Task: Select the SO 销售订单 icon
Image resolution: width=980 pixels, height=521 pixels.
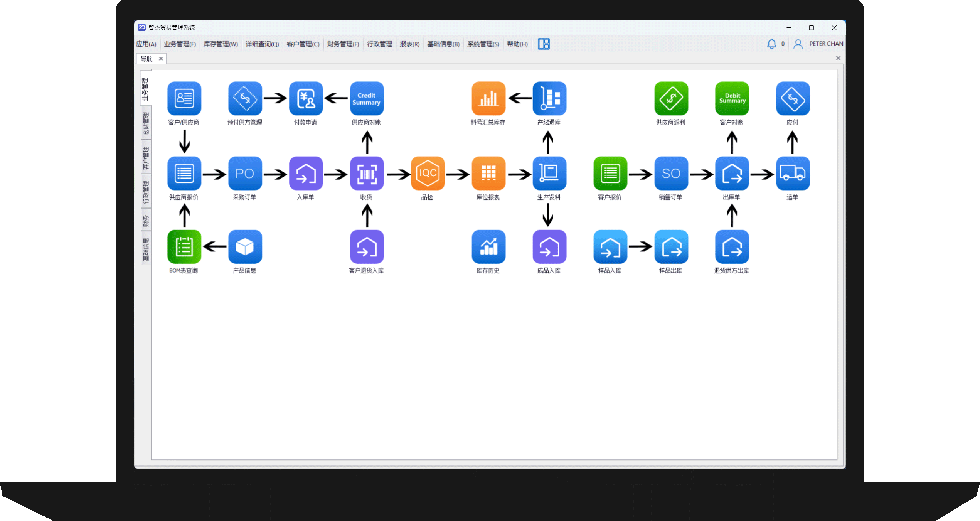Action: [671, 174]
